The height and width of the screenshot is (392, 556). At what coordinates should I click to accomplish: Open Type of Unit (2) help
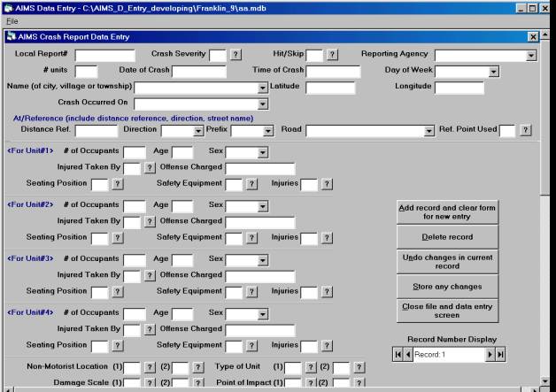coord(359,367)
